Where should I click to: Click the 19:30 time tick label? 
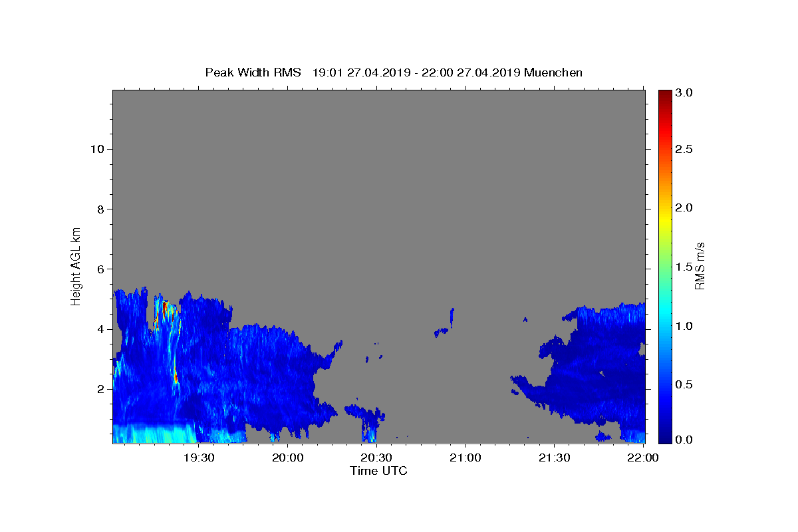199,458
